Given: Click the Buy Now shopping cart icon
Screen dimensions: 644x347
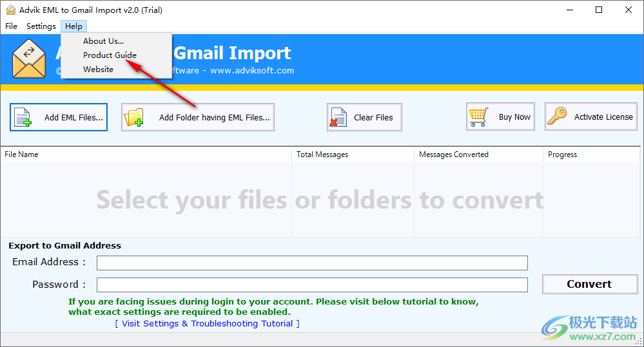Looking at the screenshot, I should tap(478, 117).
